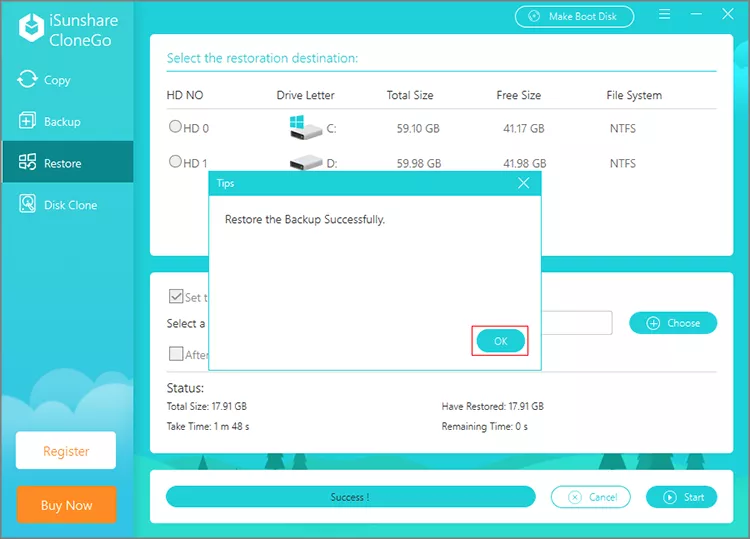The image size is (750, 539).
Task: Minimize the CloneGo window
Action: click(696, 14)
